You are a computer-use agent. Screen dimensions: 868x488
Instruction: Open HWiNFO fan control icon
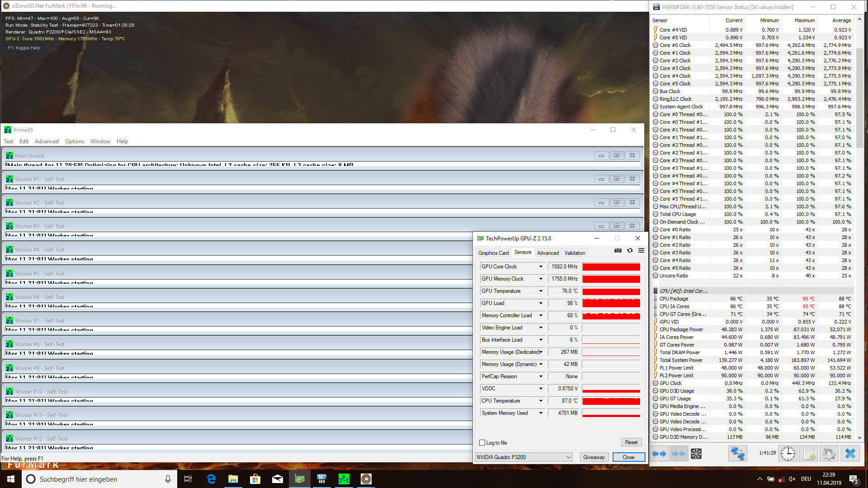click(x=696, y=454)
